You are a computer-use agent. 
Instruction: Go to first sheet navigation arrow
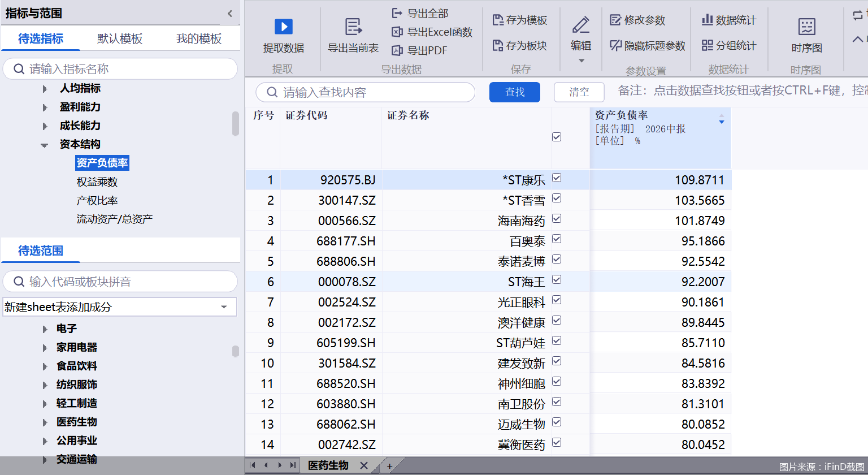click(253, 465)
